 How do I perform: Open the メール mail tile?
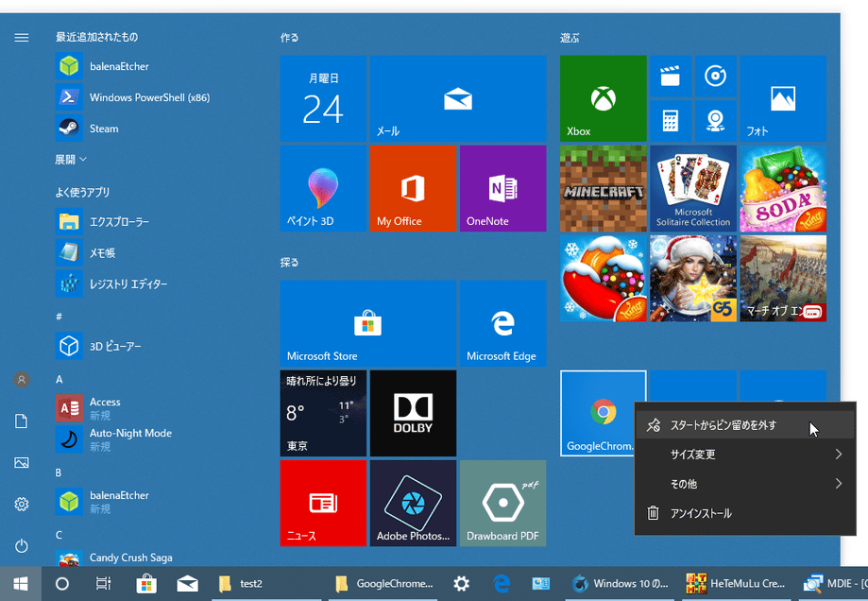(x=458, y=98)
